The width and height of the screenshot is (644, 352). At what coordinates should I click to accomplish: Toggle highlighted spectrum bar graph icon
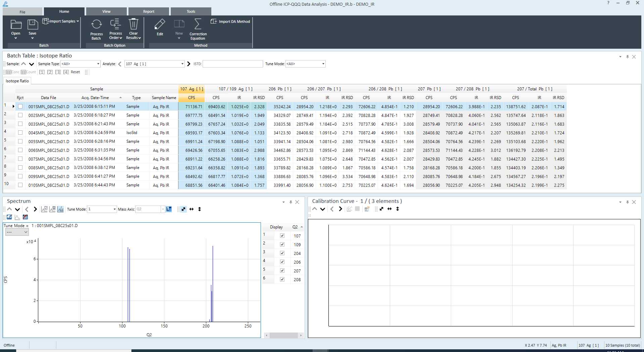(60, 209)
